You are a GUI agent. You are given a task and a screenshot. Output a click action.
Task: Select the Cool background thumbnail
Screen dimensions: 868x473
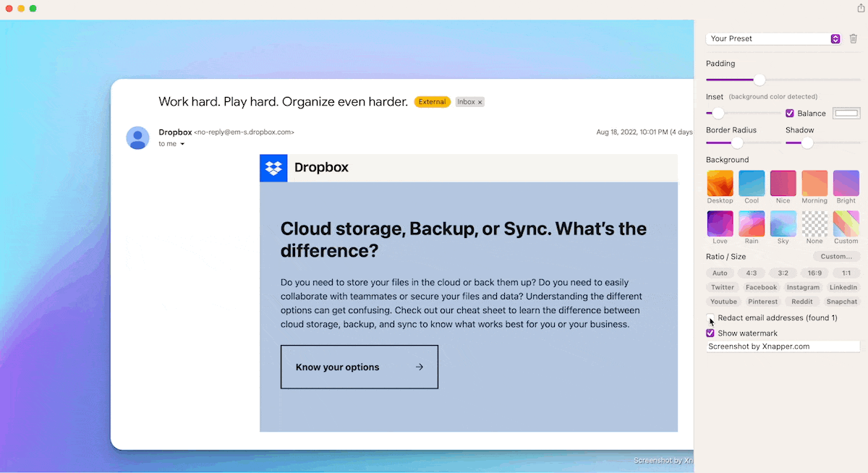point(752,183)
